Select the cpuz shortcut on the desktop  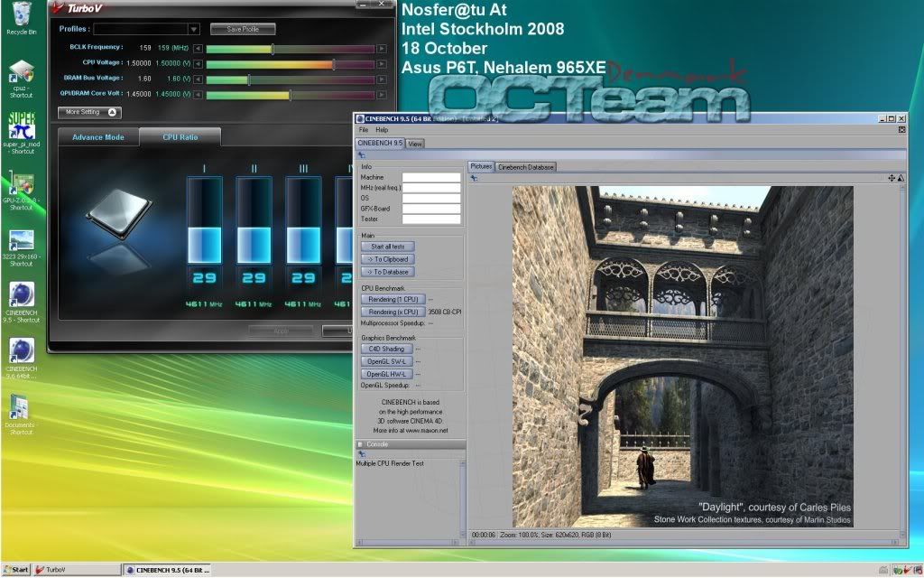(22, 78)
